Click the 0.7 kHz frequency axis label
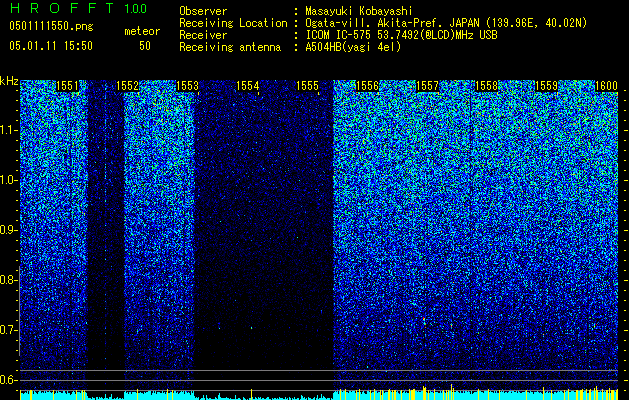Image resolution: width=629 pixels, height=400 pixels. pos(9,330)
